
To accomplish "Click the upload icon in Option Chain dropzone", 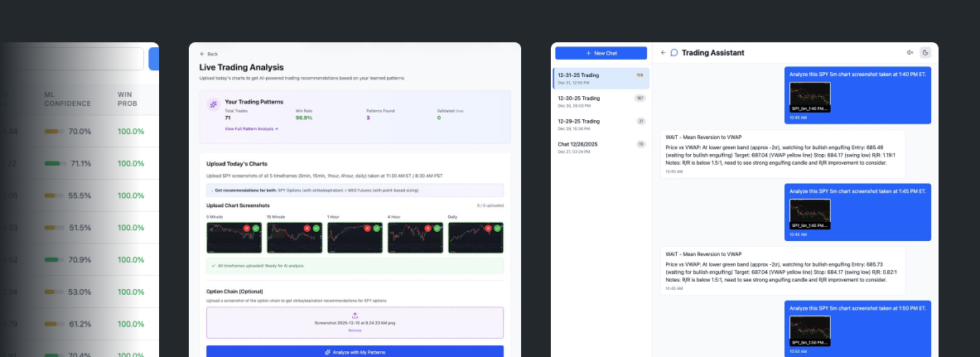I will 355,316.
